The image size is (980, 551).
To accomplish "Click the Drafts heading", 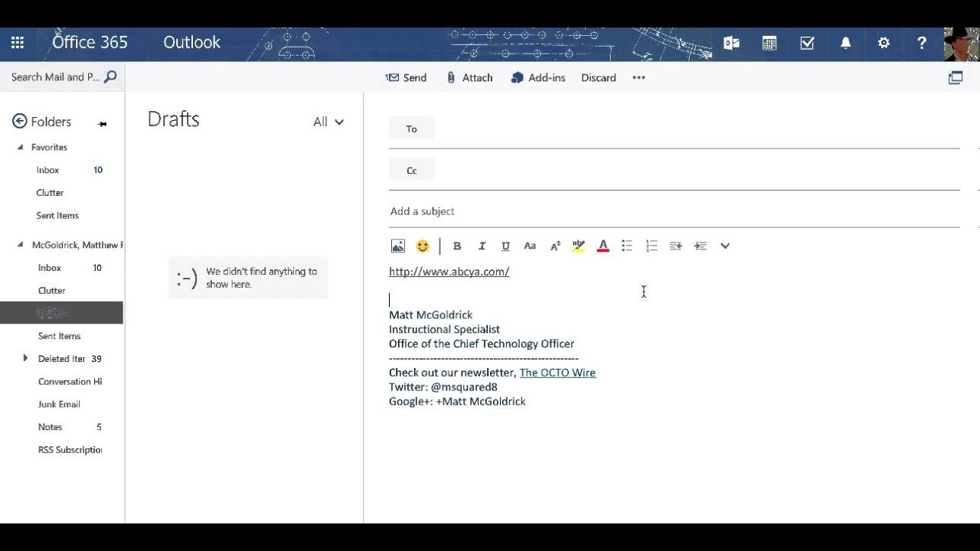I will [x=173, y=119].
